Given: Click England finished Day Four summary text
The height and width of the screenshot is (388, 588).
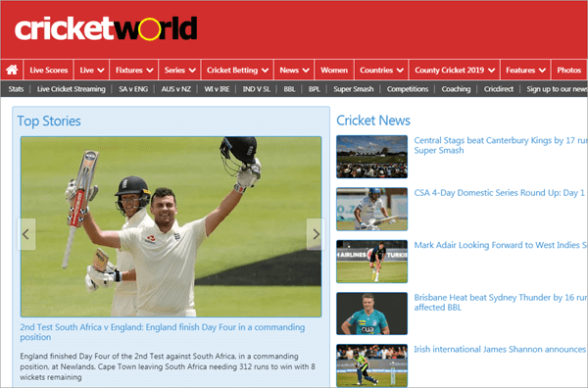Looking at the screenshot, I should [x=168, y=366].
